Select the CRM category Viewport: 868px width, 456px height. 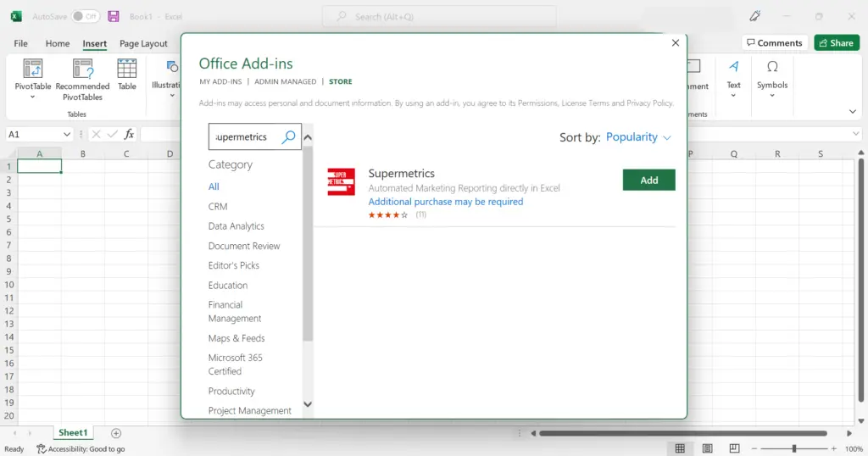tap(218, 207)
